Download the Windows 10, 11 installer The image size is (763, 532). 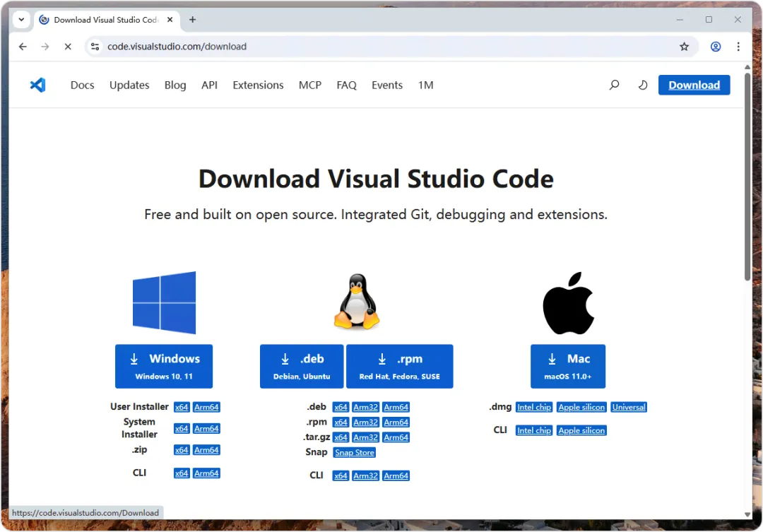pyautogui.click(x=164, y=367)
